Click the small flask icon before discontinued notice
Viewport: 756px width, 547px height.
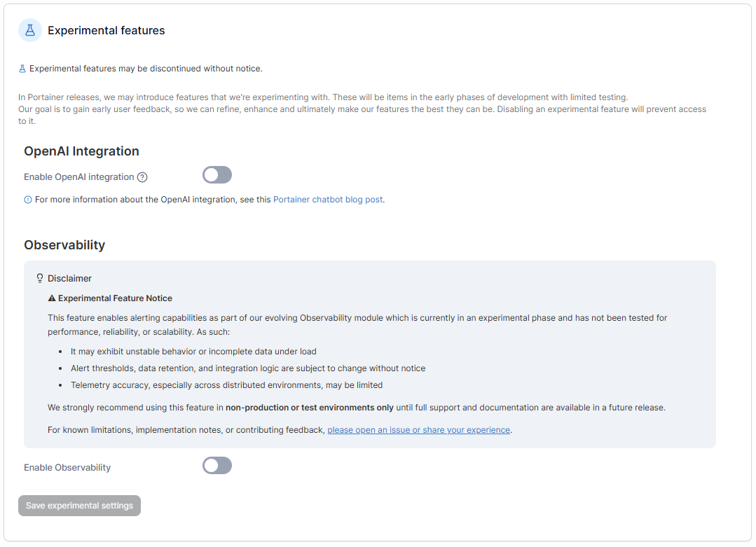click(22, 69)
